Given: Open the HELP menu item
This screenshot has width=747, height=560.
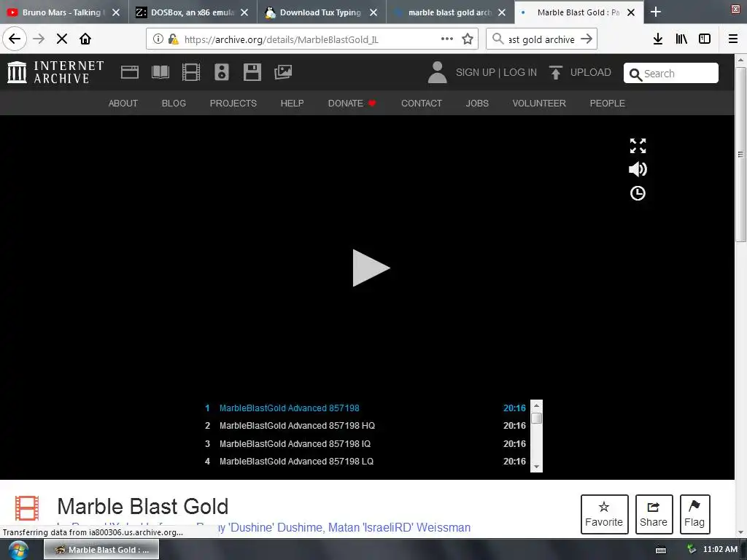Looking at the screenshot, I should click(292, 104).
